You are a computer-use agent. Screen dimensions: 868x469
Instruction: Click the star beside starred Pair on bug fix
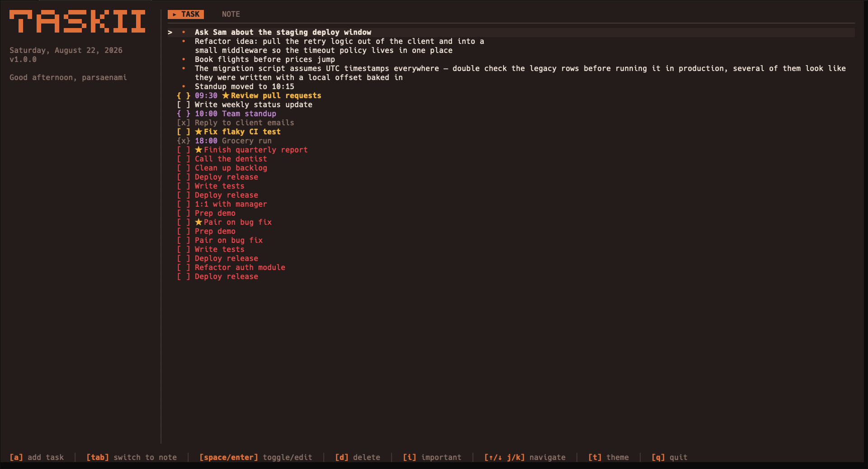(x=198, y=222)
